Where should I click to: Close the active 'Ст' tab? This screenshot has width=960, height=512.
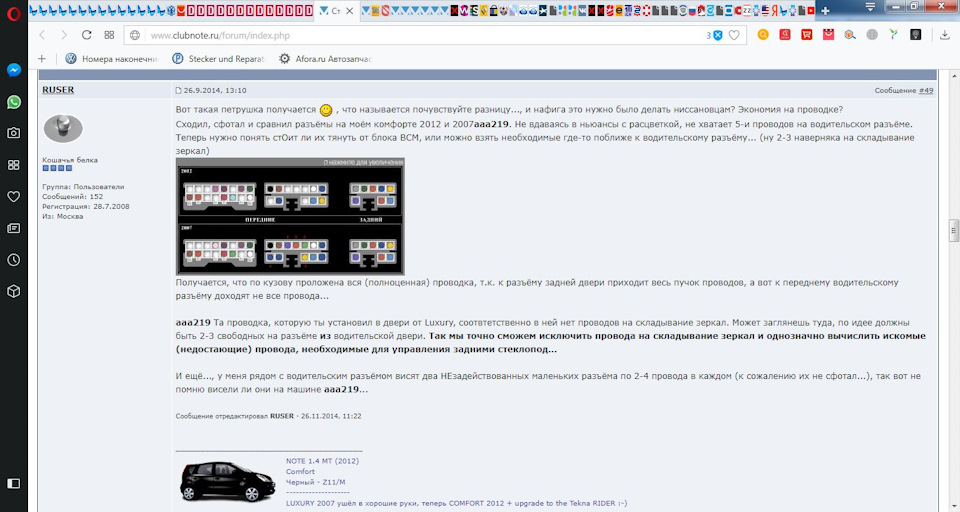(x=350, y=11)
